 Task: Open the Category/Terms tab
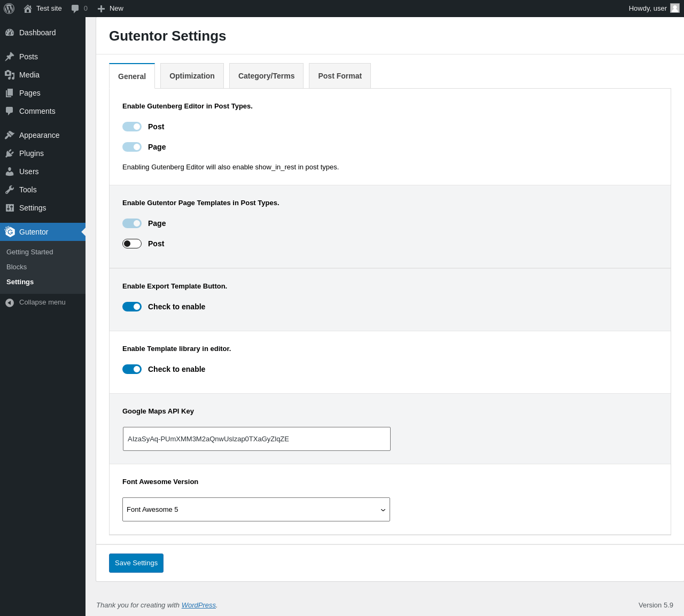266,76
